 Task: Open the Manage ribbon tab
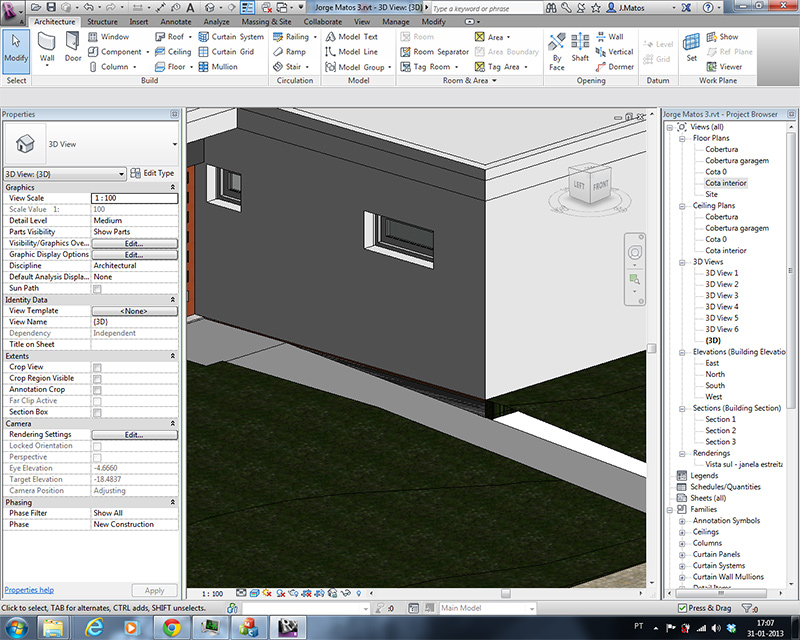[397, 20]
